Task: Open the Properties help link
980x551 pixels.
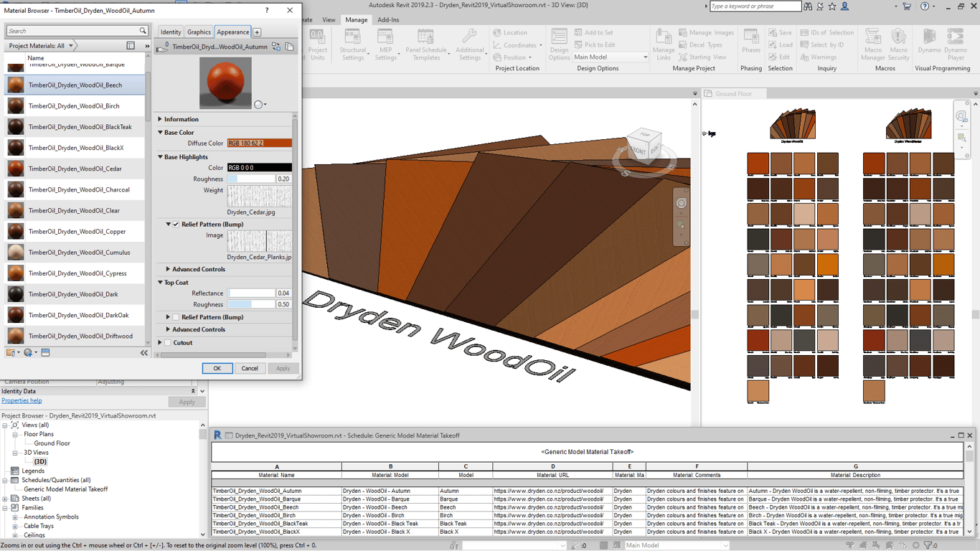Action: click(x=22, y=401)
